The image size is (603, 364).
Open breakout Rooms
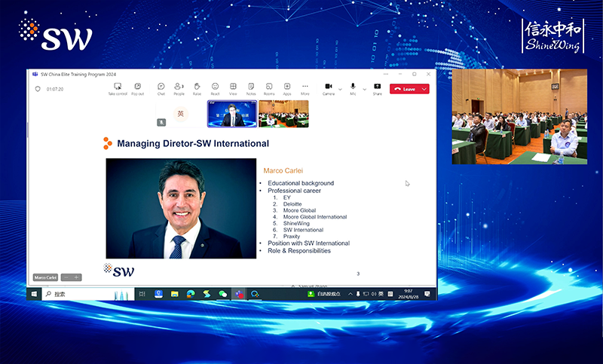(x=269, y=89)
